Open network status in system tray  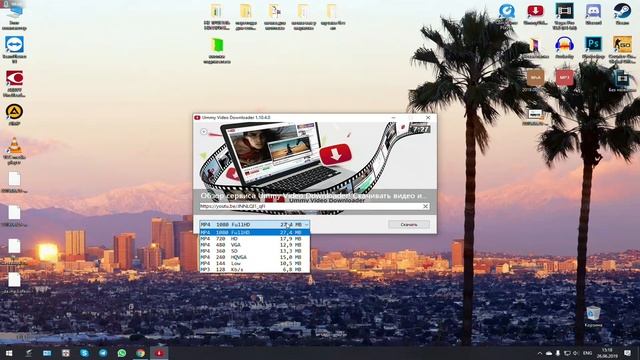(567, 353)
